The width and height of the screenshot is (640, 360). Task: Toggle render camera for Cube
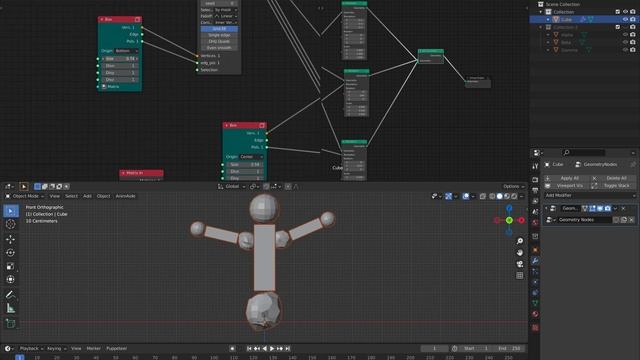tap(633, 19)
